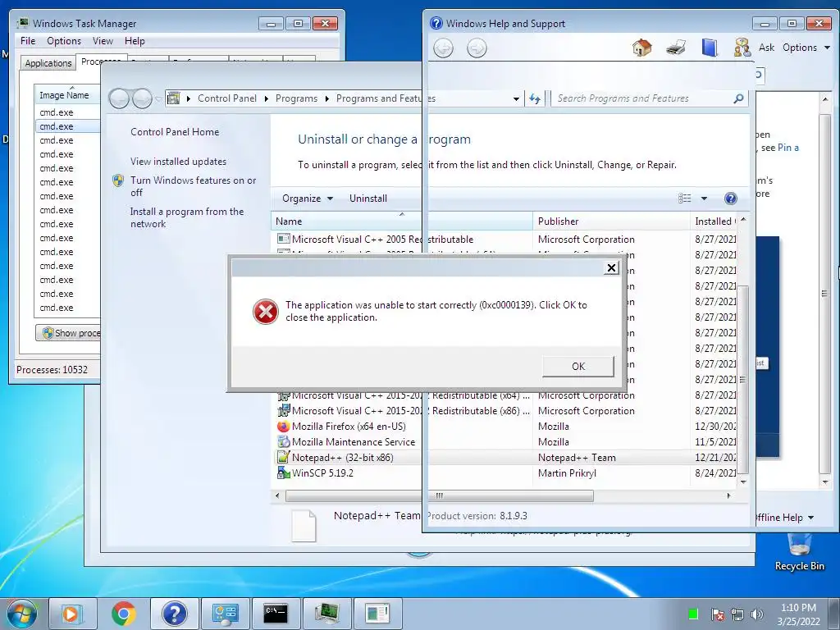Click the Notepad++ icon in the program list
The height and width of the screenshot is (630, 840).
point(283,458)
